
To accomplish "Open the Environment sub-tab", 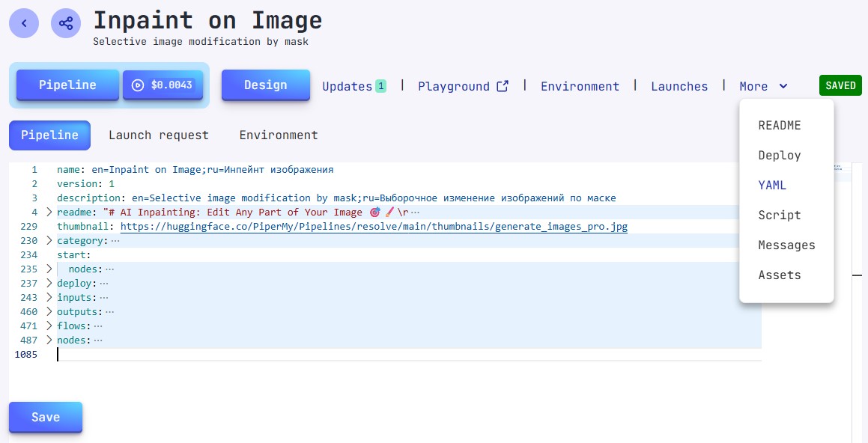I will click(279, 135).
